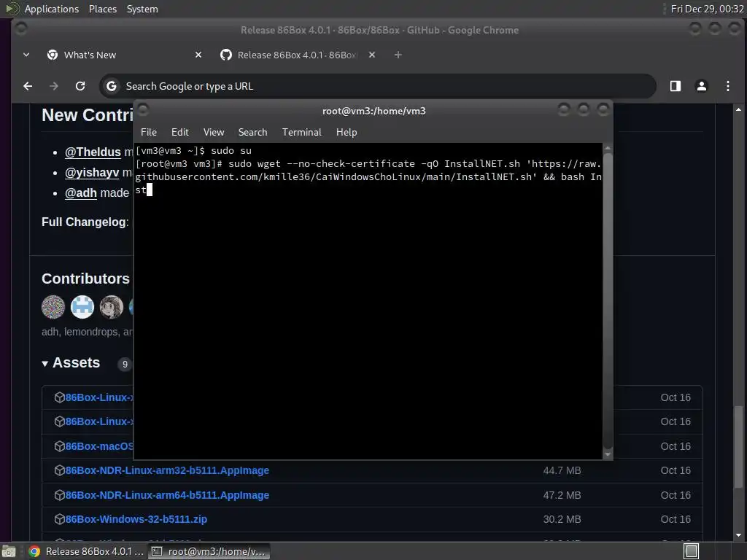The height and width of the screenshot is (560, 747).
Task: Activate root@vm3 terminal taskbar button
Action: (209, 551)
